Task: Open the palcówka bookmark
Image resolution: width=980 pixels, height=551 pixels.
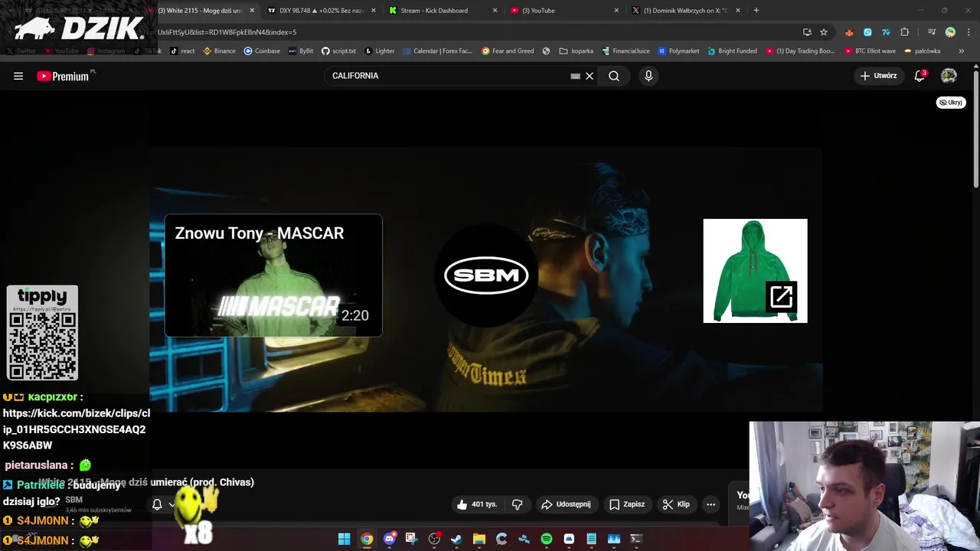Action: 922,51
